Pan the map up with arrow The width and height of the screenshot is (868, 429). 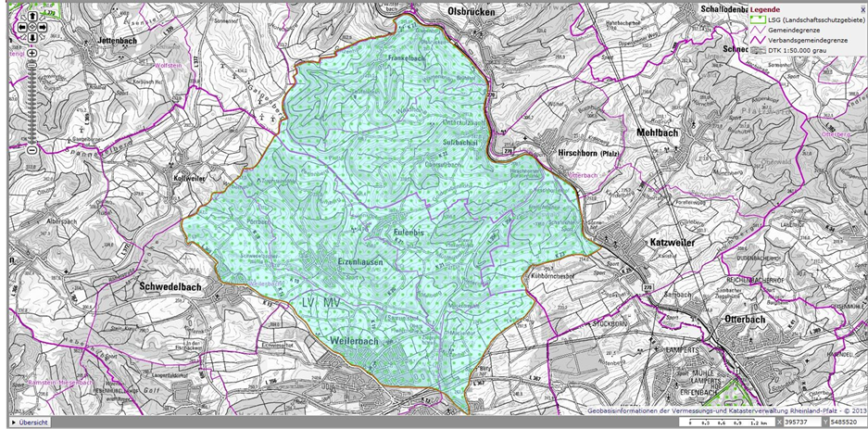tap(31, 17)
